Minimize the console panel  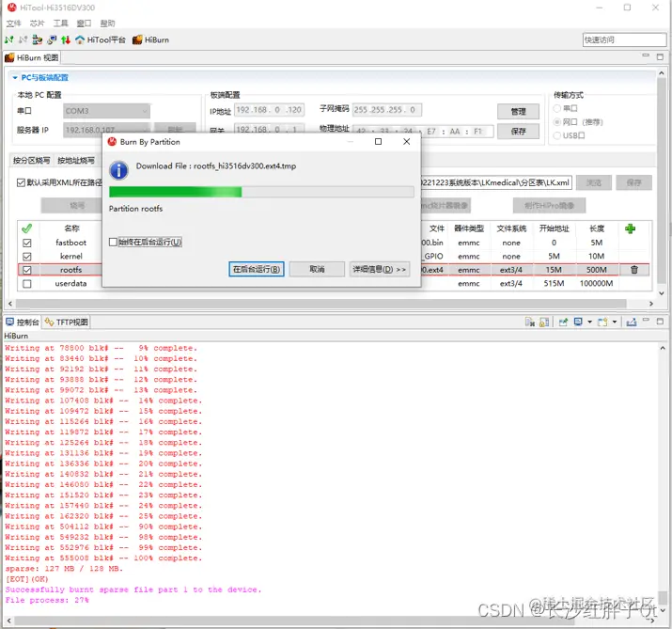(647, 320)
